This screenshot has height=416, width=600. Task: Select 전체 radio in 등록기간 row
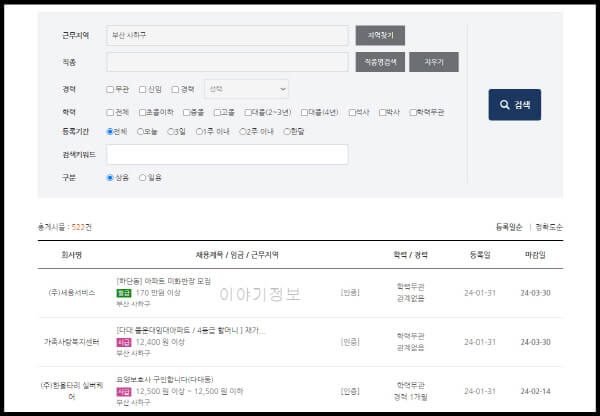point(110,132)
